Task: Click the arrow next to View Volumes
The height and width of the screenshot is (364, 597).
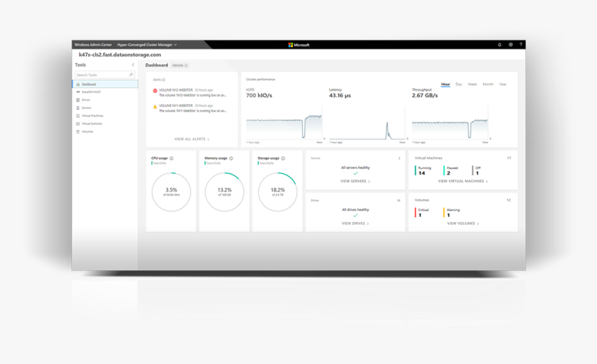Action: pos(478,224)
